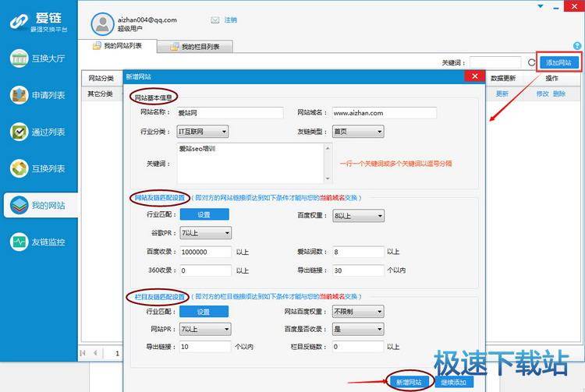Click the user avatar icon
Image resolution: width=585 pixels, height=392 pixels.
(x=102, y=24)
